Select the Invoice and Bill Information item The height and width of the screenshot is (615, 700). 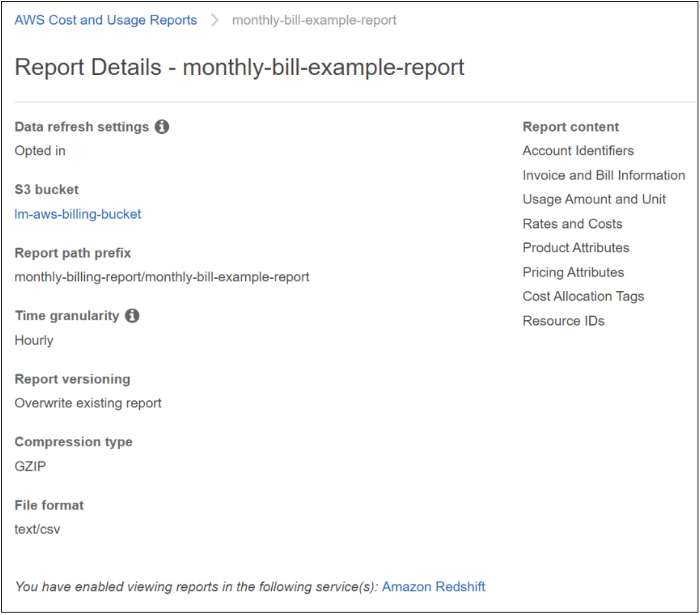[603, 175]
